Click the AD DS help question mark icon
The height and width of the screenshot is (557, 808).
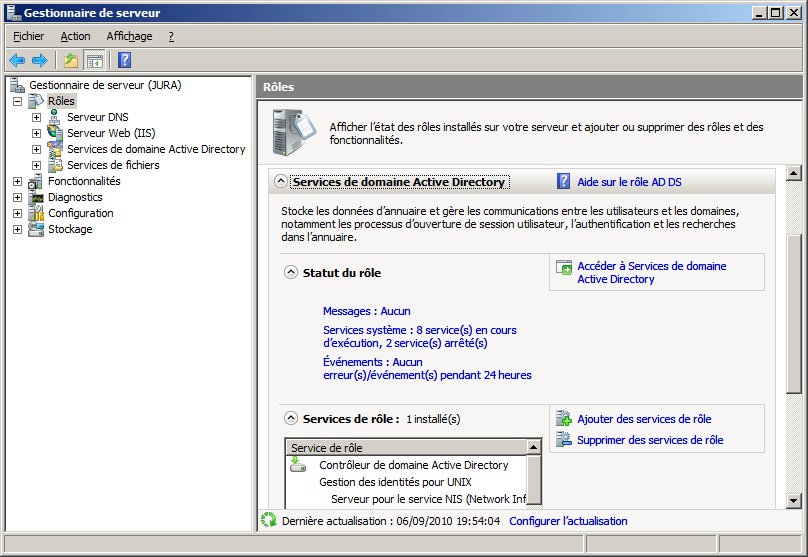pos(564,182)
